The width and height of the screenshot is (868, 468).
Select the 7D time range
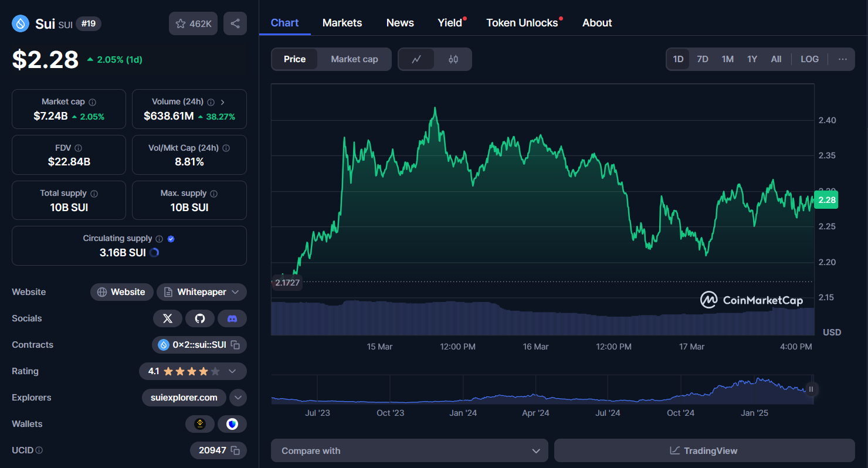click(x=702, y=59)
